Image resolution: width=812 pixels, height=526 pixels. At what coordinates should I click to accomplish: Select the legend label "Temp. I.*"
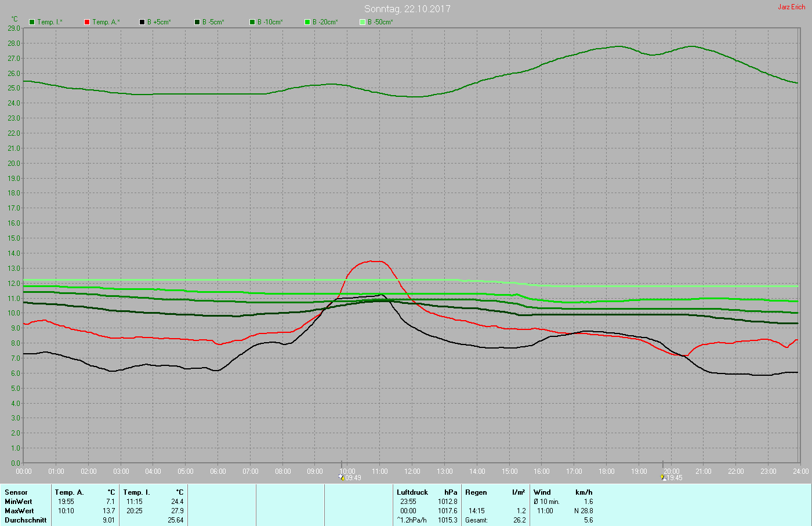point(50,22)
